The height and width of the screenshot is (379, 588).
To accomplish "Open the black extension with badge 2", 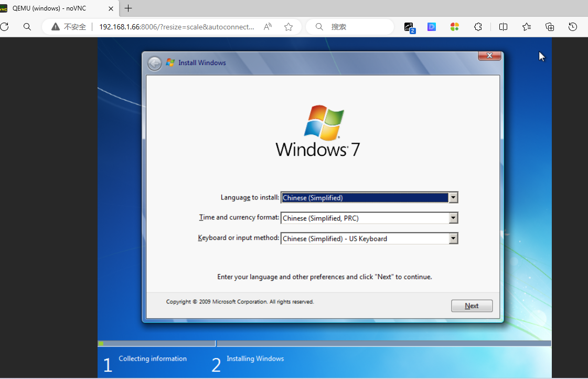I will coord(409,27).
